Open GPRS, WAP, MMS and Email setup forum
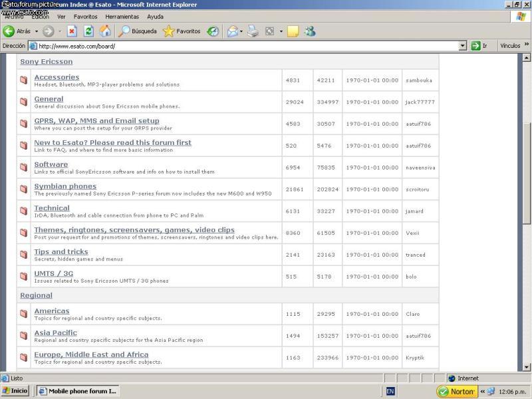 point(96,121)
